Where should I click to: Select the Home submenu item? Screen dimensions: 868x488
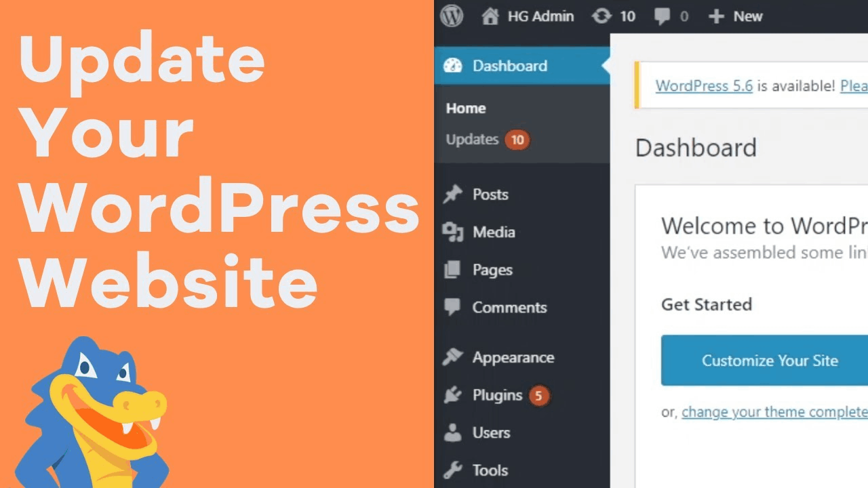point(466,108)
